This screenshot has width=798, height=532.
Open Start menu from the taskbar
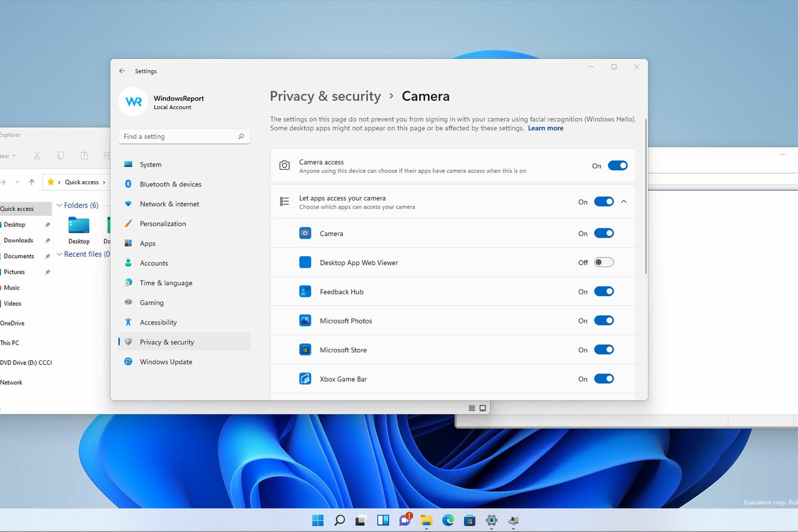[318, 520]
